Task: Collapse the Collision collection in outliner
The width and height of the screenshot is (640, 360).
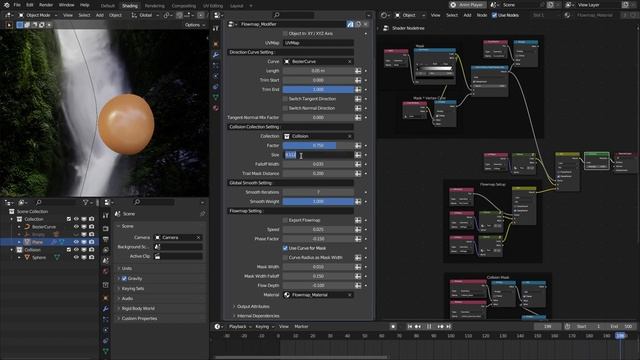Action: pos(12,250)
